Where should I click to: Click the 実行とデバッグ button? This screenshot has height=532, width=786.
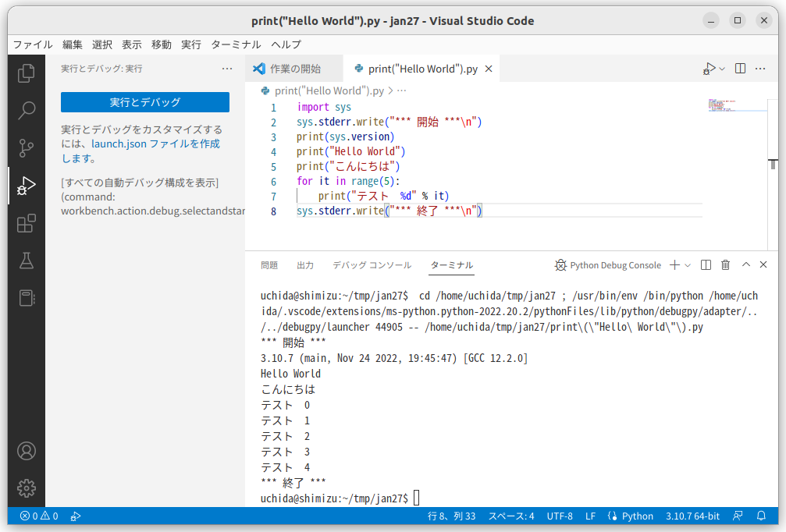pos(145,102)
